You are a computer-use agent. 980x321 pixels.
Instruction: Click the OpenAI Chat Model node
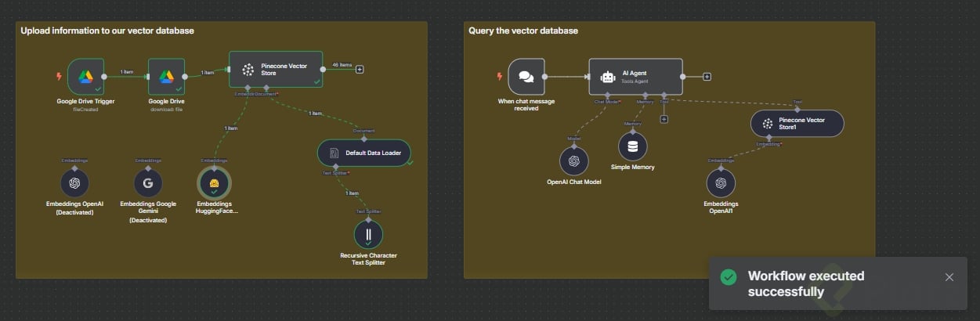point(573,161)
